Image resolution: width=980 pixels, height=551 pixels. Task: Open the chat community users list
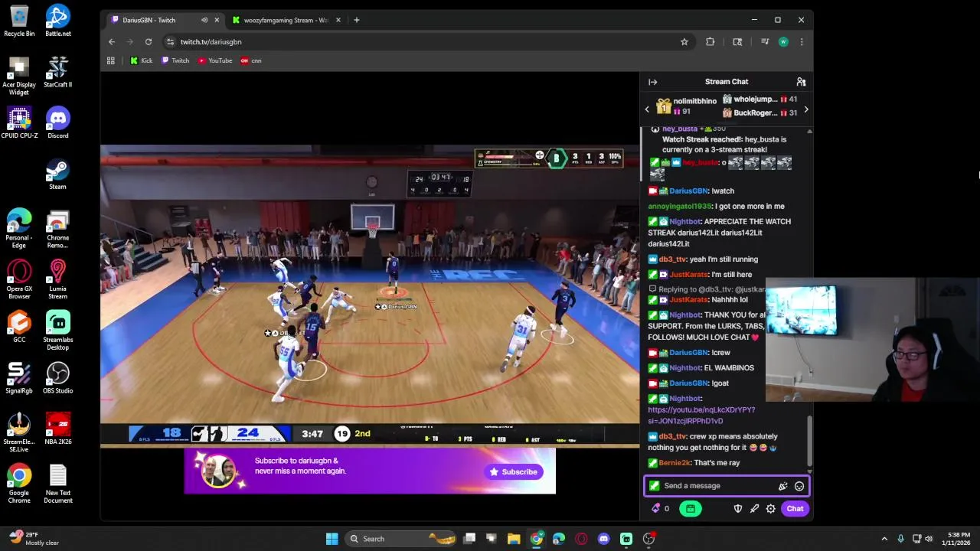(x=801, y=82)
